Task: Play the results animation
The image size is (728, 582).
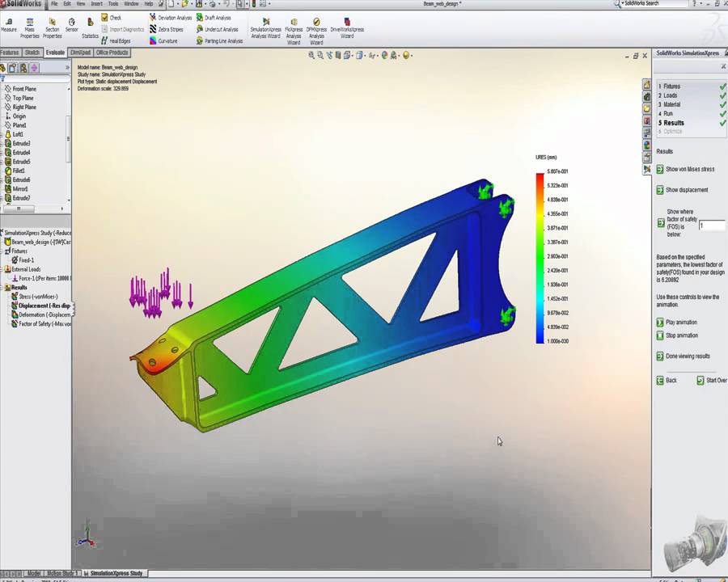Action: click(677, 322)
